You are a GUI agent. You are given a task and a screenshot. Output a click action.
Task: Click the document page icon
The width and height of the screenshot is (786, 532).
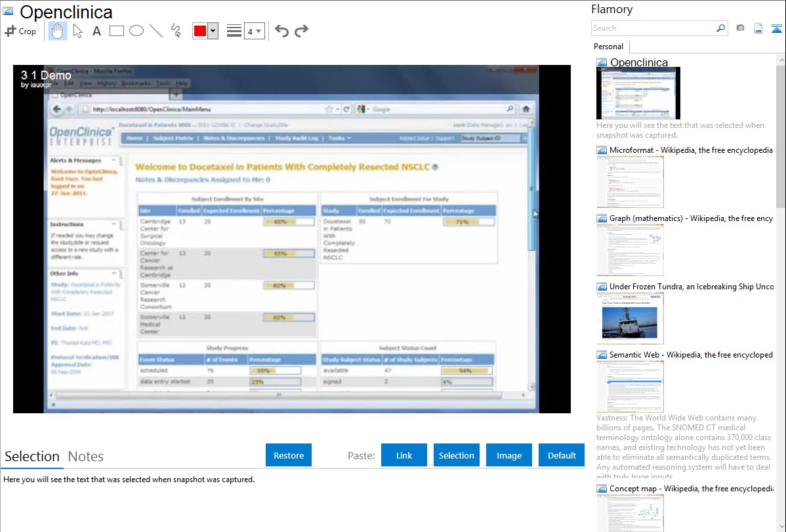(x=758, y=28)
